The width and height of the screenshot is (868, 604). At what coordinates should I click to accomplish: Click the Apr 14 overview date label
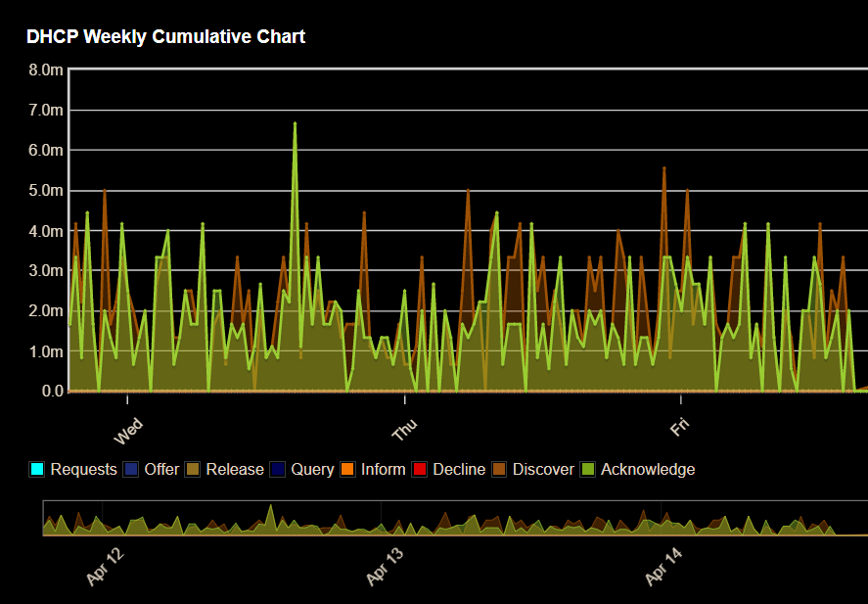(x=663, y=567)
